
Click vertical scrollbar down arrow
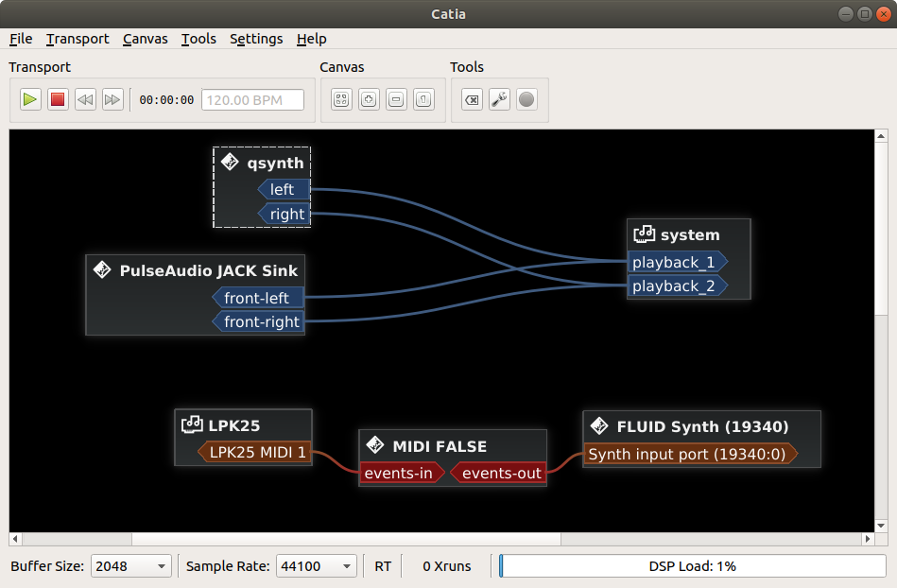click(x=881, y=526)
